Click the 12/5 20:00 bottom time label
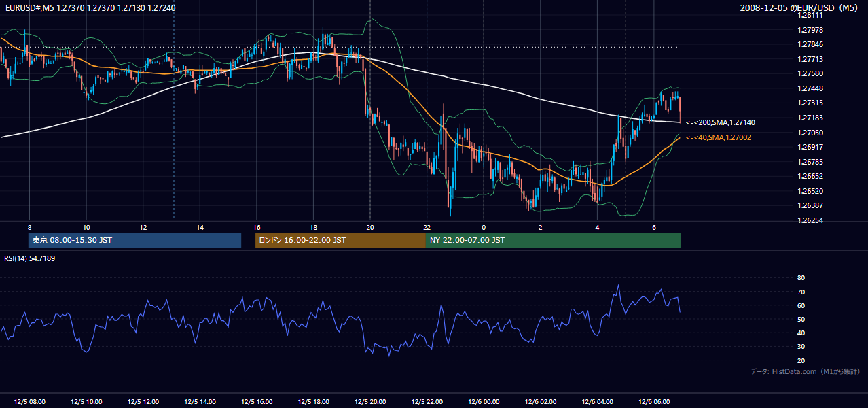 click(x=370, y=402)
